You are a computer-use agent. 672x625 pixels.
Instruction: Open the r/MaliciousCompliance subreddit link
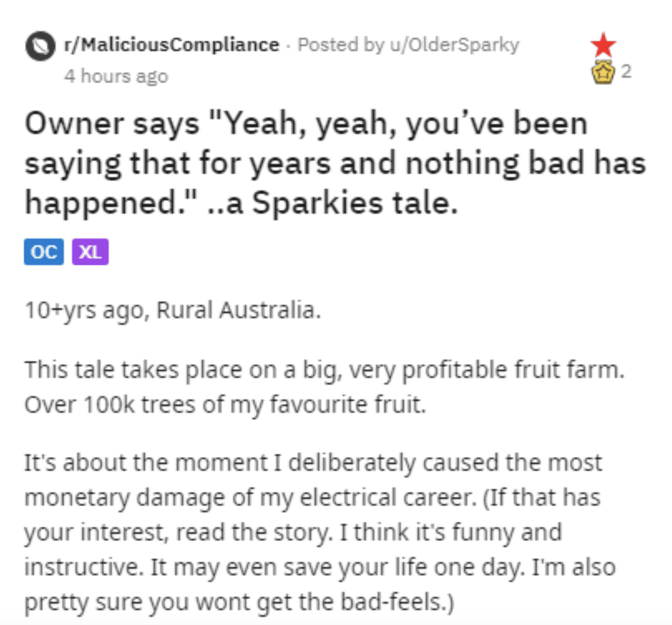click(x=172, y=45)
